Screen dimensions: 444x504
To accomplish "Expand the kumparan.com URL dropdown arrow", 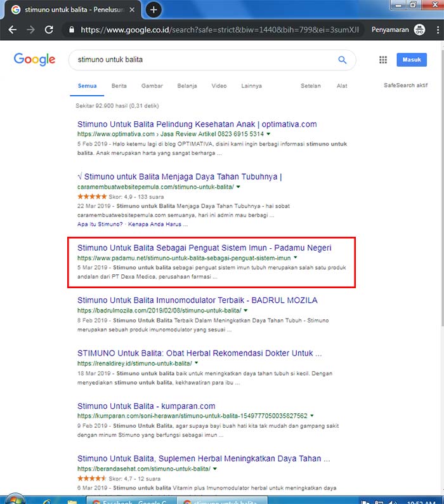I will [x=311, y=416].
